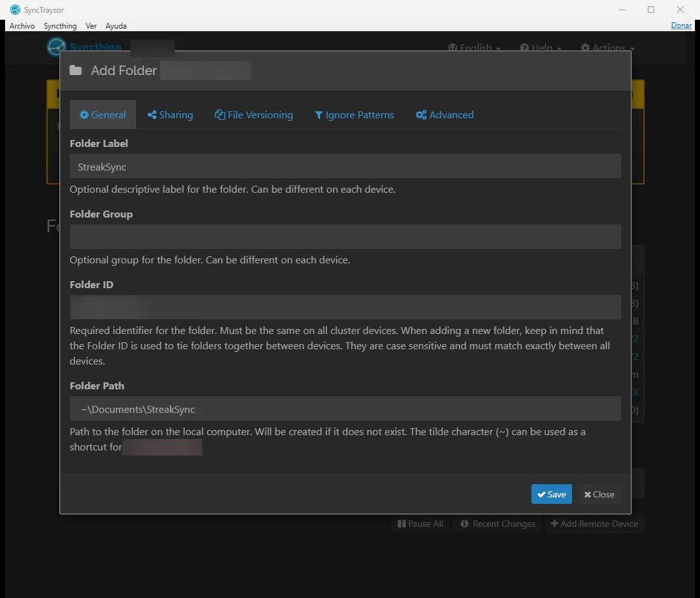Open the Syncthing menu in menu bar
Viewport: 700px width, 598px height.
click(x=60, y=26)
